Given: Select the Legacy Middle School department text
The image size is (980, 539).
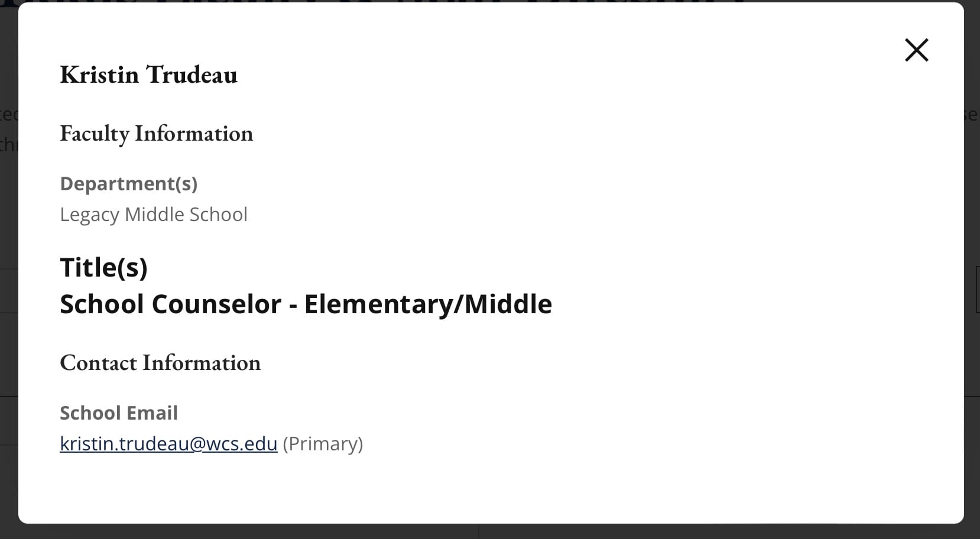Looking at the screenshot, I should click(x=154, y=214).
